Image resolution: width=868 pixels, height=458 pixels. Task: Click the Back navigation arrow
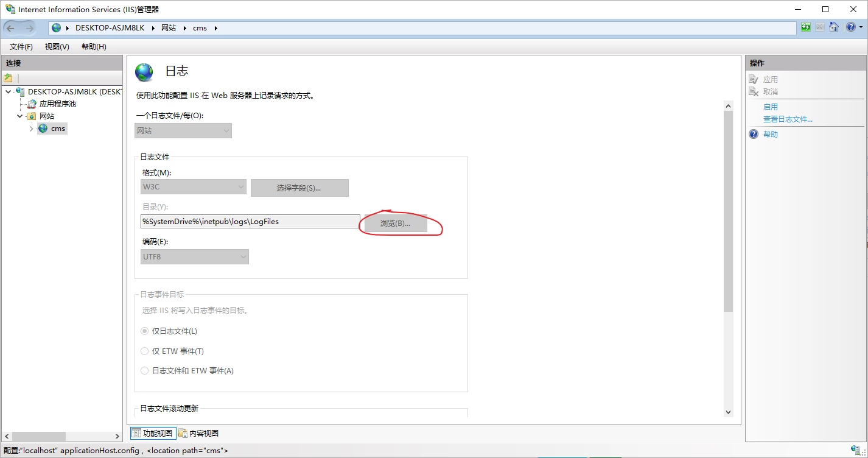(x=10, y=28)
